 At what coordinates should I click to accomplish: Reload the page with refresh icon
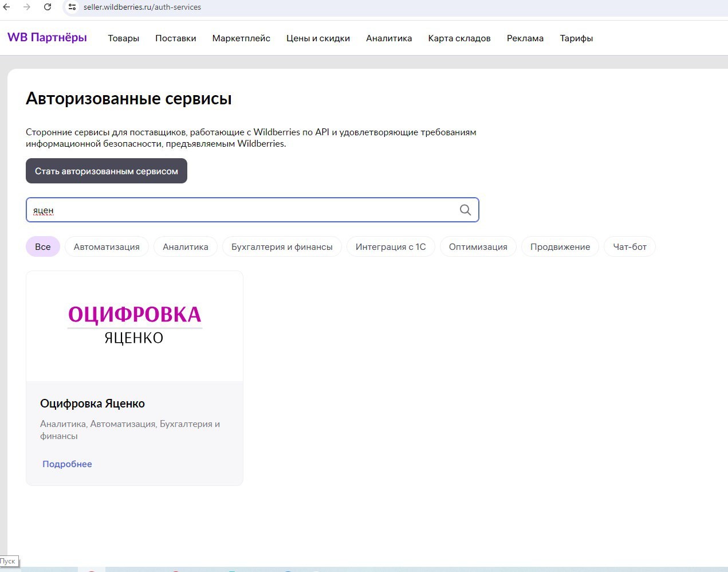tap(48, 7)
